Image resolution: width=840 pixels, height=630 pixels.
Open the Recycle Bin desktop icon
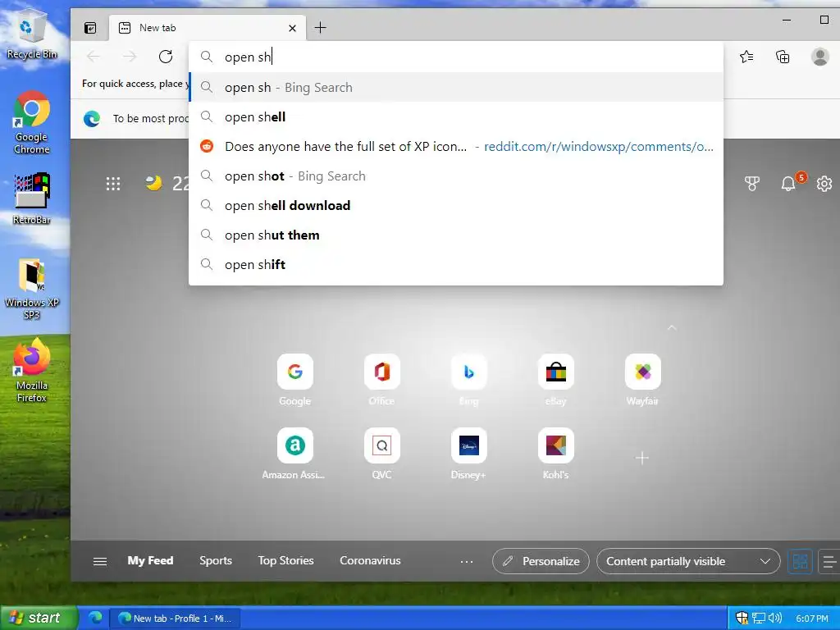click(31, 34)
